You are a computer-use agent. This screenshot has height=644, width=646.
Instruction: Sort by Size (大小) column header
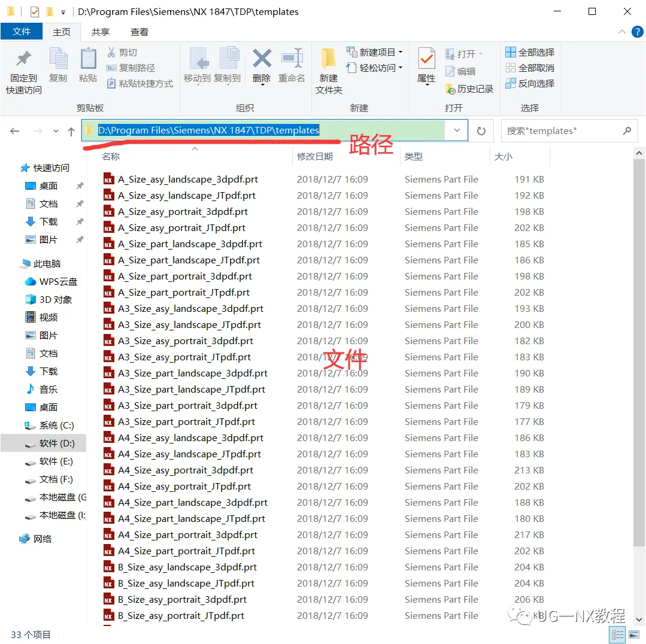point(503,156)
